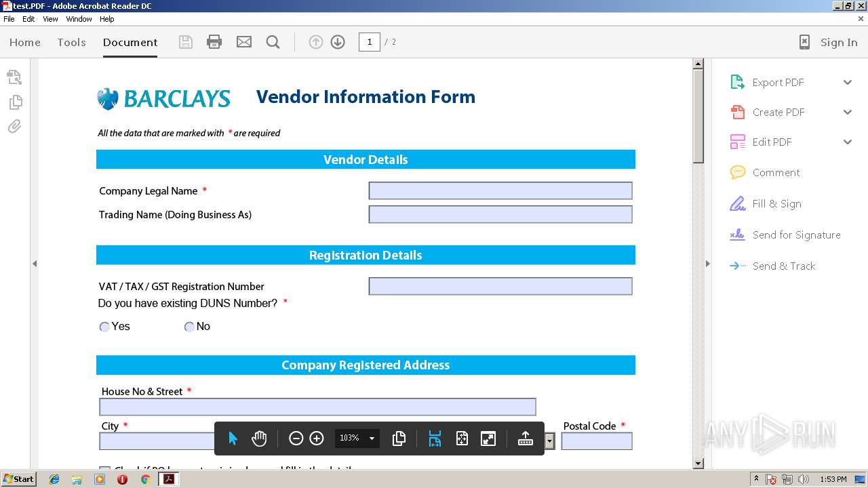Open the Help menu
This screenshot has height=488, width=868.
tap(107, 19)
